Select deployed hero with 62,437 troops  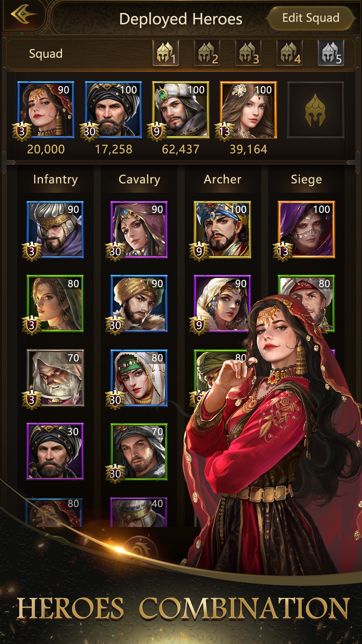pos(181,110)
